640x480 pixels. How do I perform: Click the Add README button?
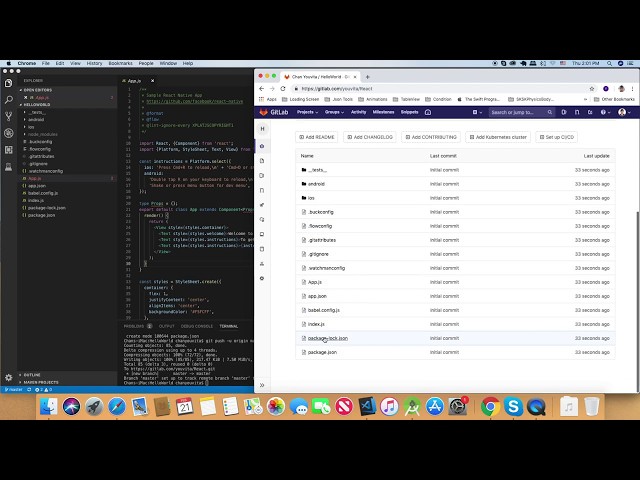317,137
